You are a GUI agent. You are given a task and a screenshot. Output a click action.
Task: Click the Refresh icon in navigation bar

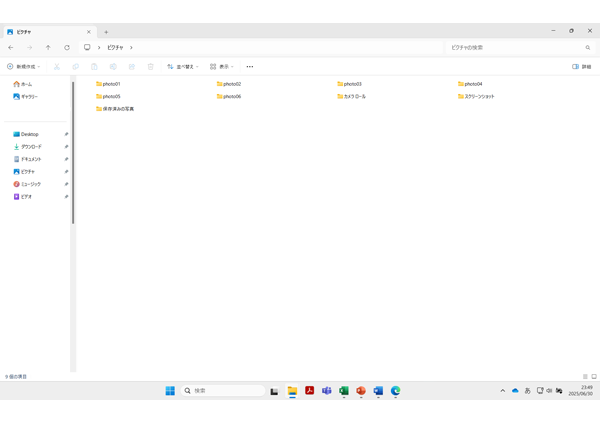[67, 47]
